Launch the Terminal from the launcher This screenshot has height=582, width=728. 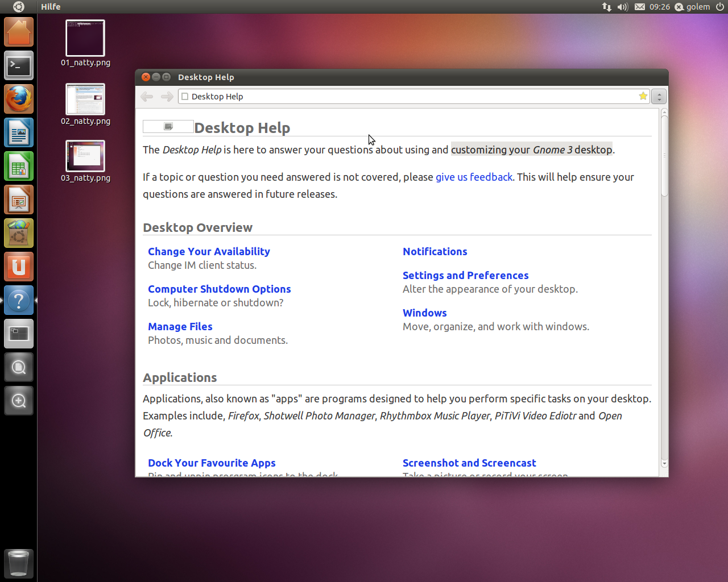click(x=18, y=65)
